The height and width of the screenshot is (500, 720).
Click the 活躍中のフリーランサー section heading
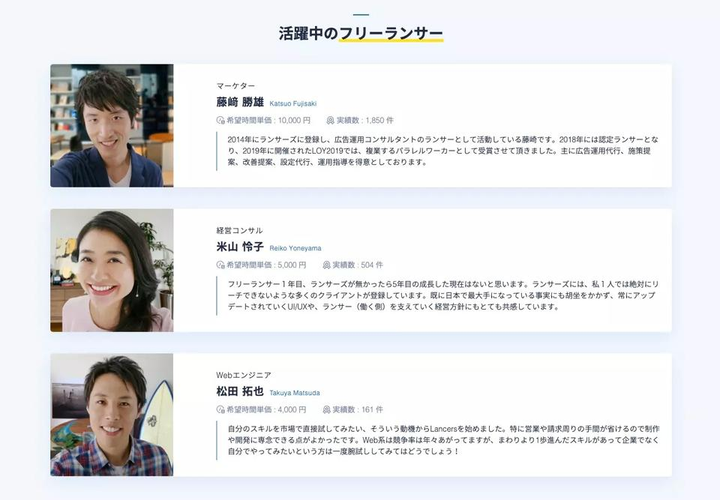point(361,34)
